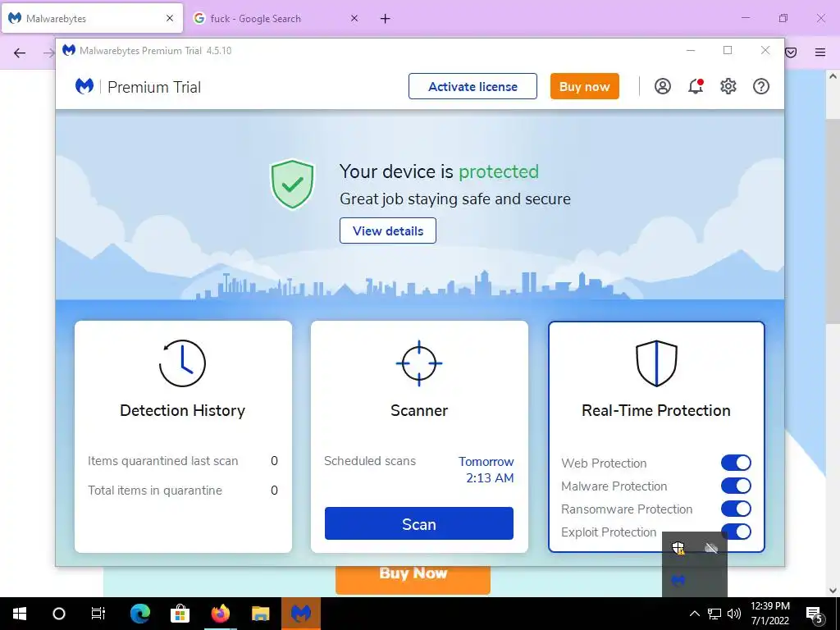Click the View details button
The width and height of the screenshot is (840, 630).
coord(388,231)
